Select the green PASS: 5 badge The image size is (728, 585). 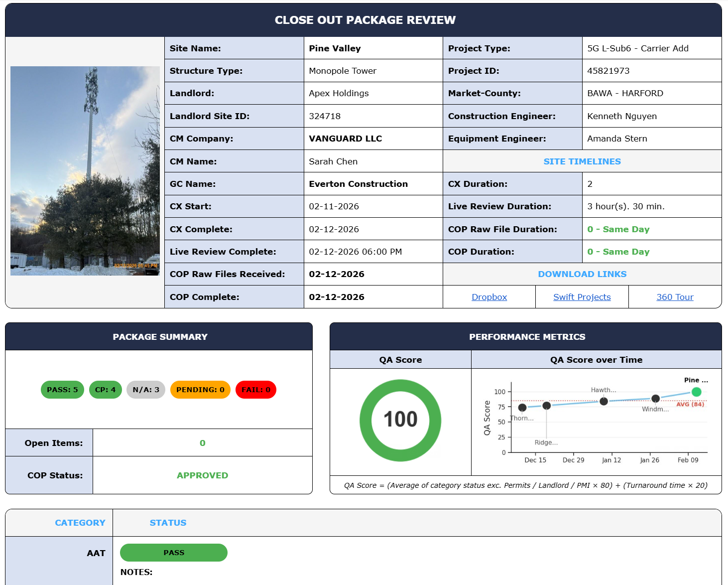point(62,390)
